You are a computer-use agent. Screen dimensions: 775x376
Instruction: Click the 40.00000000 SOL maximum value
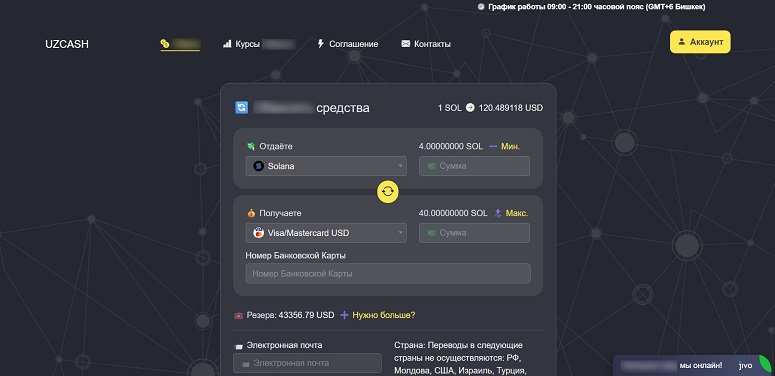point(453,213)
